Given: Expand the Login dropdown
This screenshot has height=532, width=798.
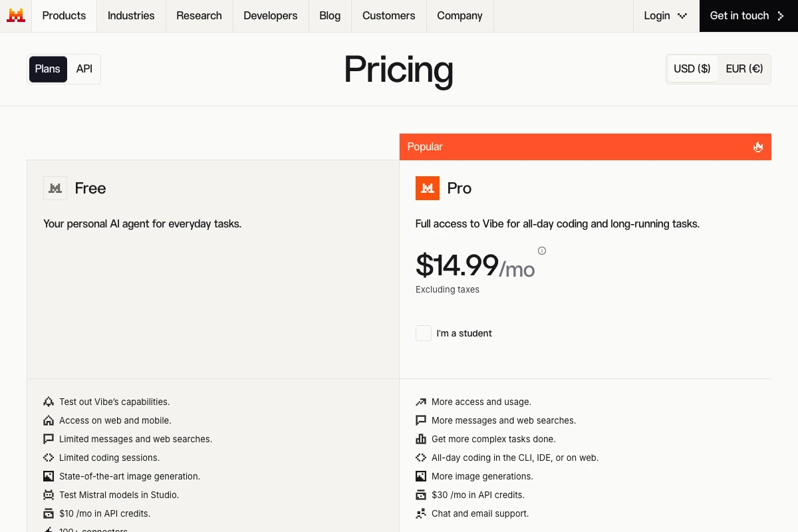Looking at the screenshot, I should tap(666, 16).
